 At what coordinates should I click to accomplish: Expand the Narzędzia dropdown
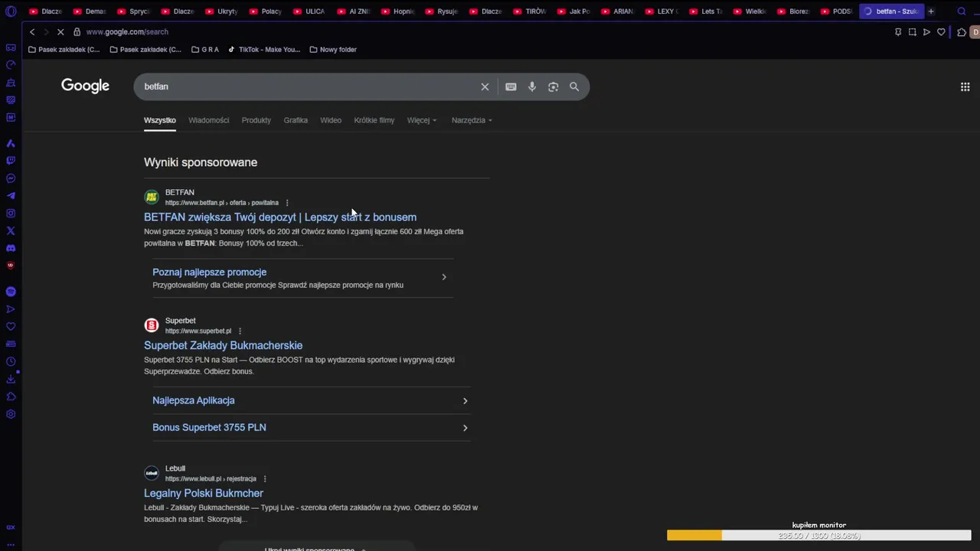(x=472, y=120)
